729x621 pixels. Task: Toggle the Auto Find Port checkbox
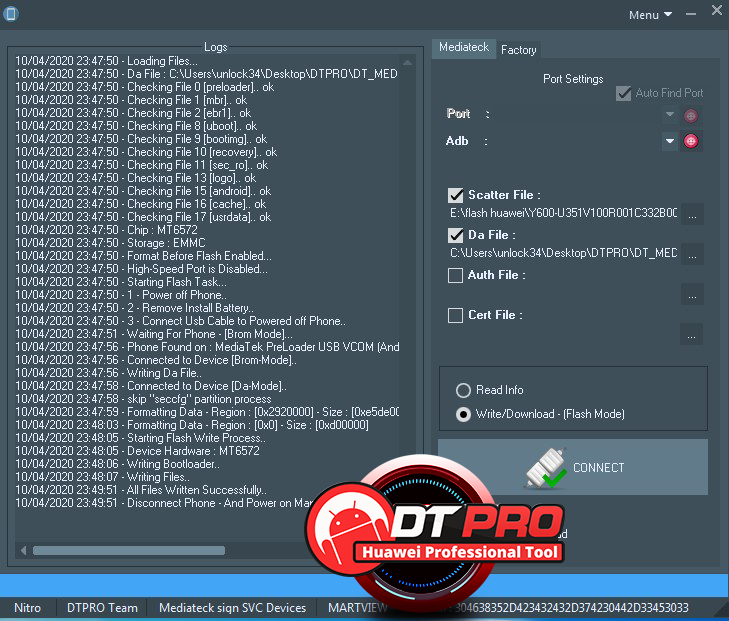(623, 93)
